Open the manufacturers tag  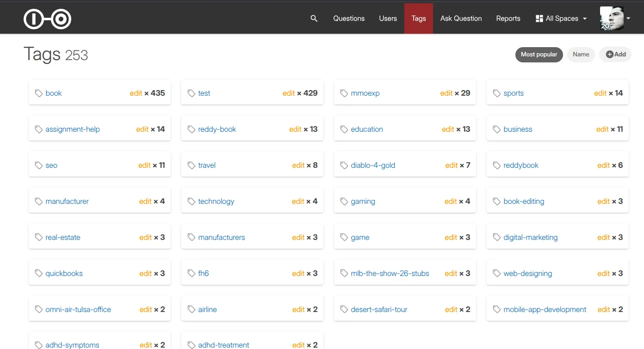tap(222, 238)
